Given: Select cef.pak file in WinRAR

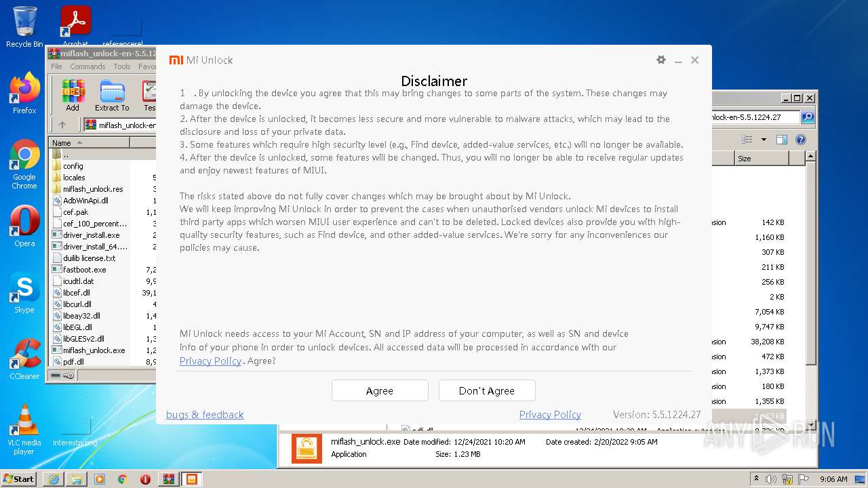Looking at the screenshot, I should tap(75, 211).
